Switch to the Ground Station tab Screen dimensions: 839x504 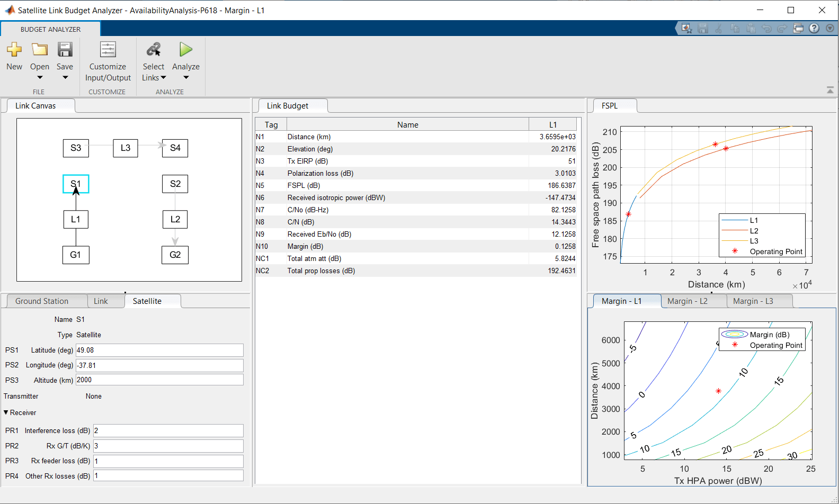click(x=42, y=301)
